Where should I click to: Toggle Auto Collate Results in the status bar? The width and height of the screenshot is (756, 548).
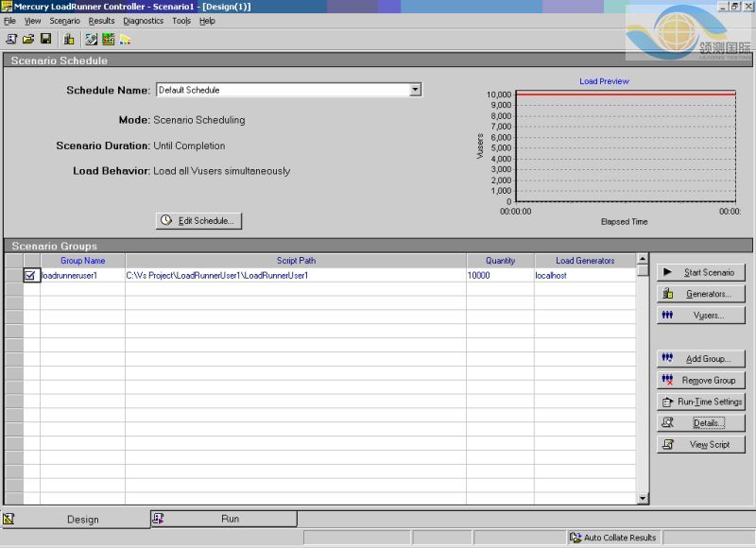(614, 537)
